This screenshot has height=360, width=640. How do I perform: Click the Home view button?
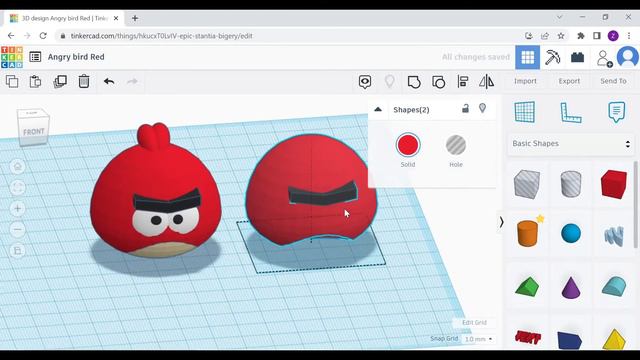[18, 167]
